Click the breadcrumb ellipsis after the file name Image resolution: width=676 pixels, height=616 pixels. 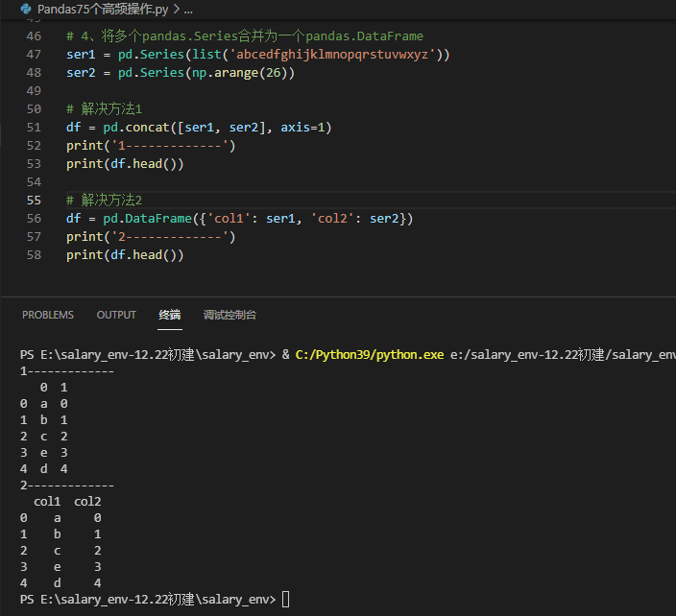pos(188,10)
